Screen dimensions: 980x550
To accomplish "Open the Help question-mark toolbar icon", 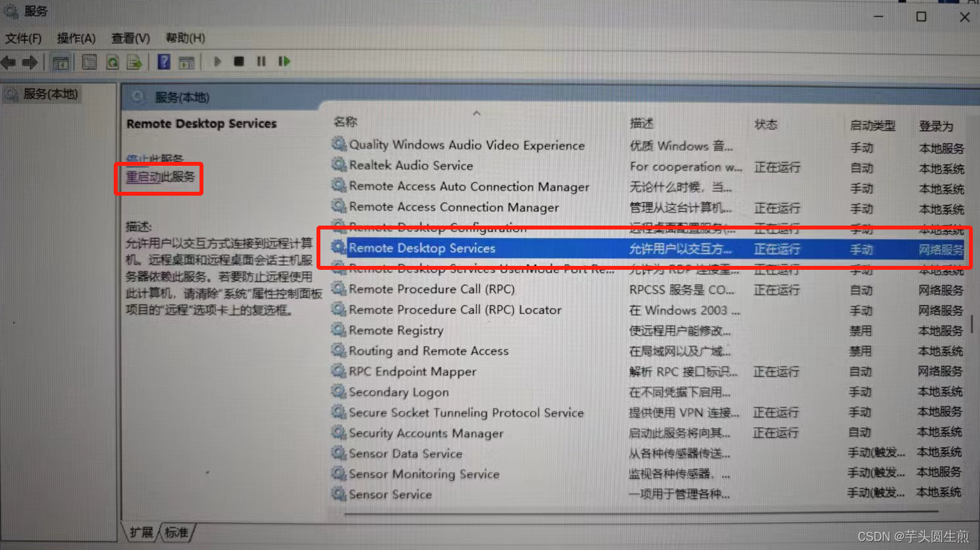I will 164,62.
